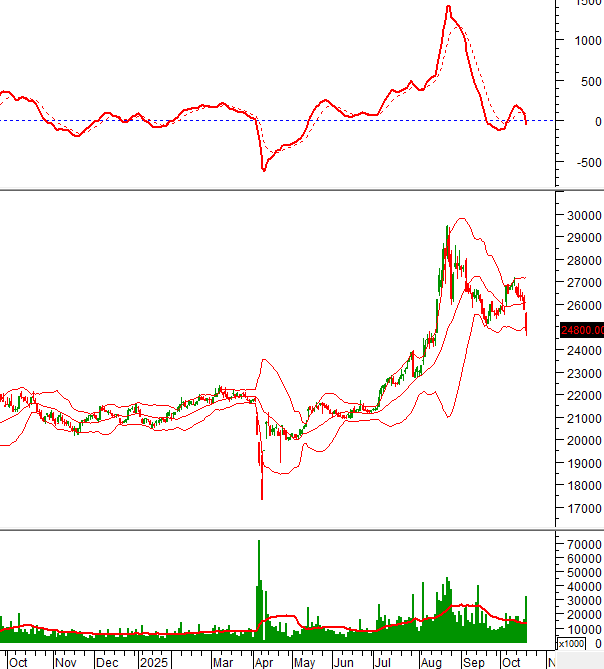Click the current price label 24800

tap(579, 329)
